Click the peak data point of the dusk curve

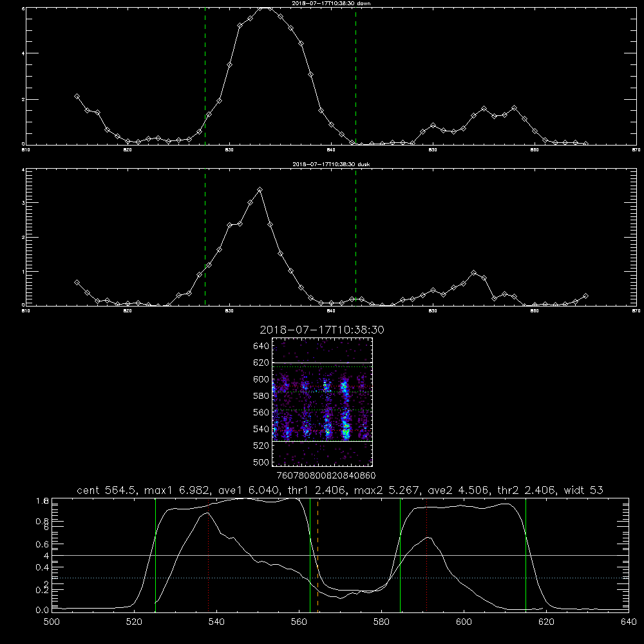(260, 190)
